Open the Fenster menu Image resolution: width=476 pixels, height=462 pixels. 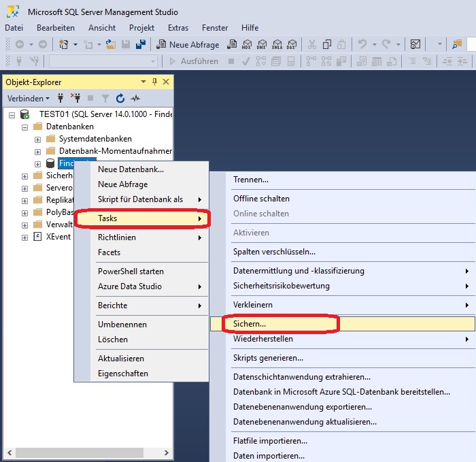(x=215, y=28)
